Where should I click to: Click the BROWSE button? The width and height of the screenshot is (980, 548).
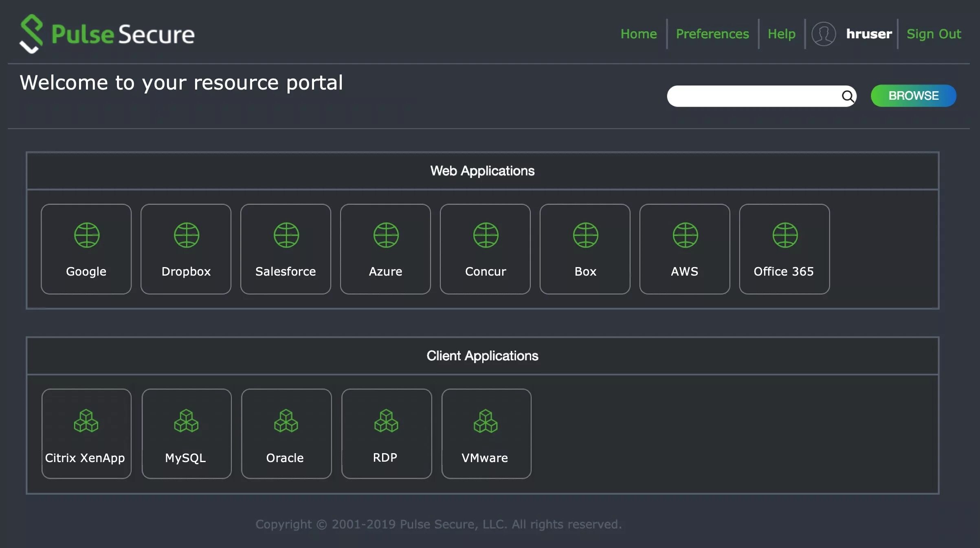coord(913,96)
